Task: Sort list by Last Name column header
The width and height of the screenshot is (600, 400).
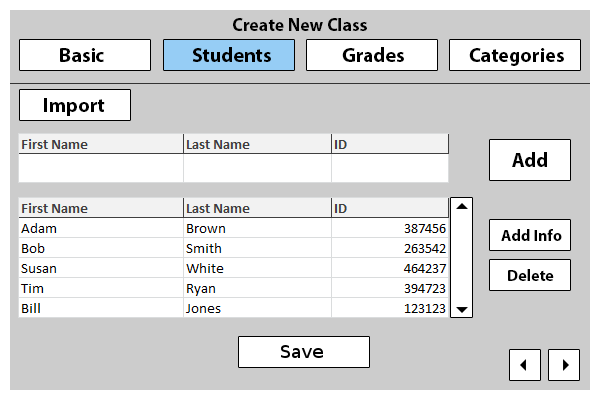Action: tap(257, 208)
